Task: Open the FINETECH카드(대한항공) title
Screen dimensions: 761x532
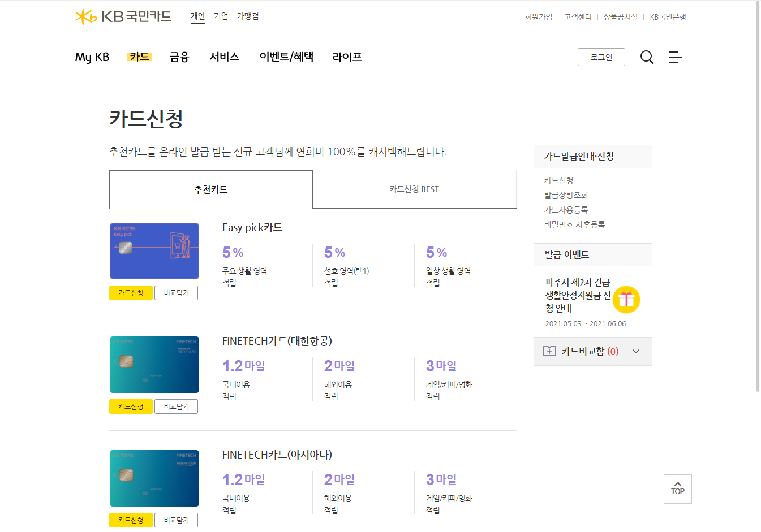Action: 277,341
